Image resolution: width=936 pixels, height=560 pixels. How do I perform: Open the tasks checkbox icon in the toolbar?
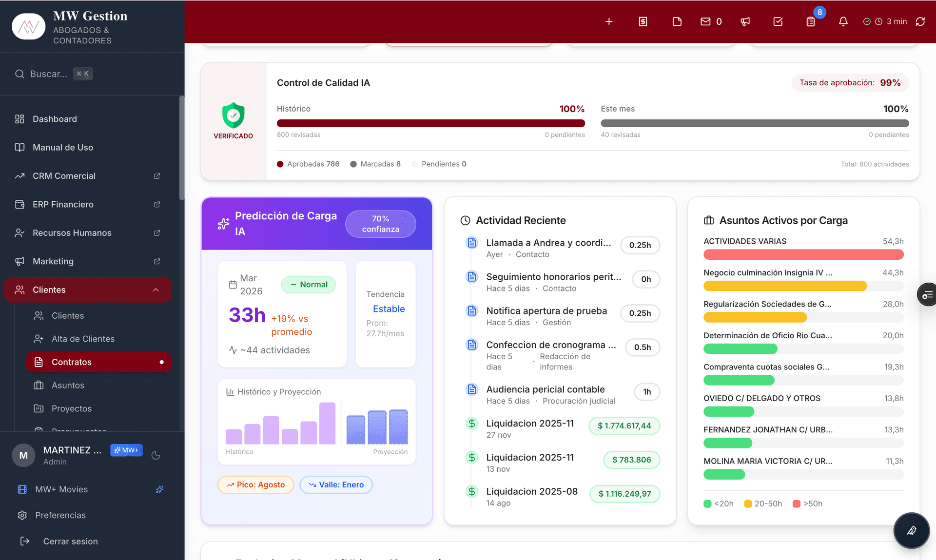tap(778, 21)
